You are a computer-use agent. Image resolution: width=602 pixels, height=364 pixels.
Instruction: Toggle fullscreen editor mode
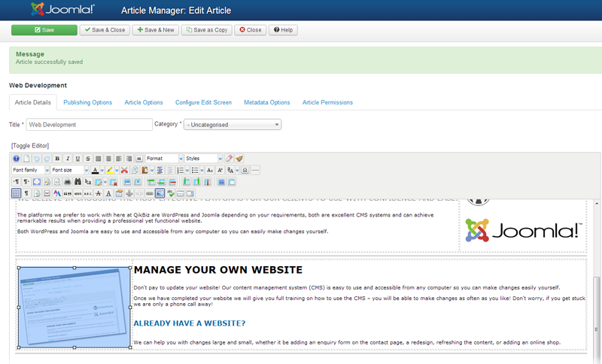37,182
